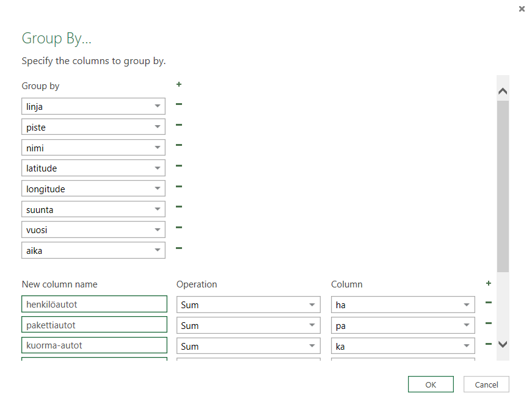Remove the linja grouping with minus icon
Viewport: 532px width, 415px height.
179,104
